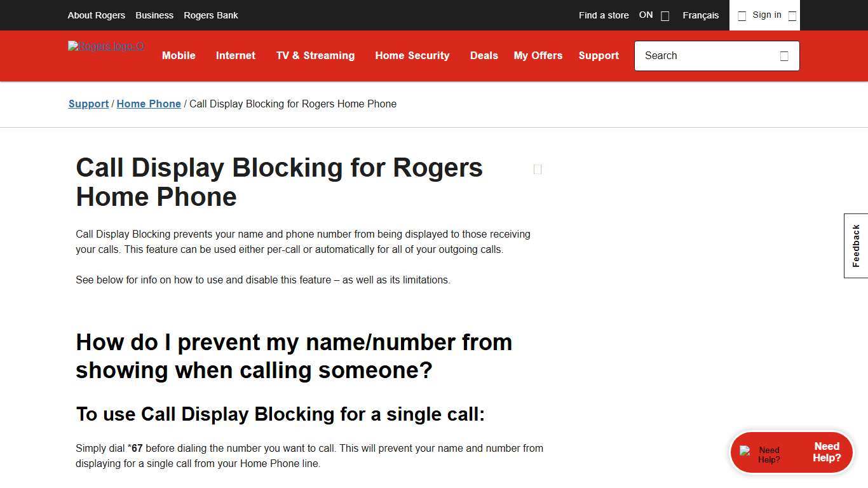Click the magnifying glass search icon
Viewport: 868px width, 488px height.
pyautogui.click(x=784, y=56)
